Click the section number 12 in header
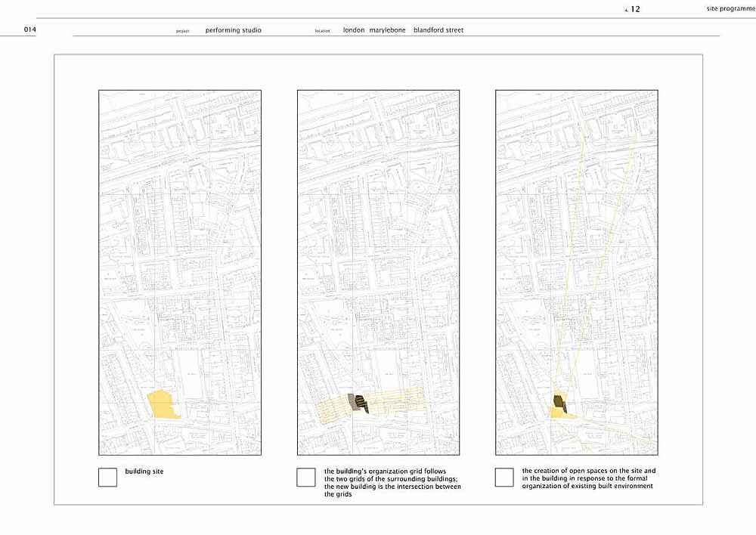The height and width of the screenshot is (535, 756). pos(635,9)
